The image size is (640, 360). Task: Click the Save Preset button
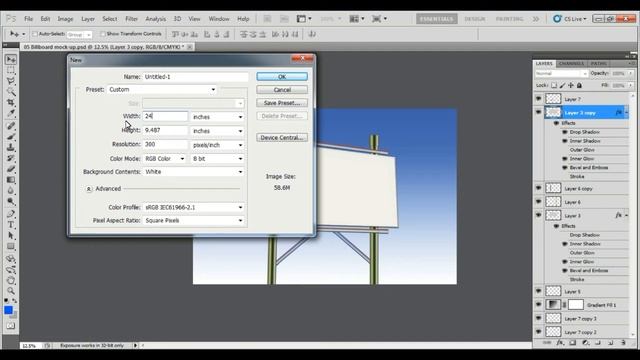[x=282, y=103]
